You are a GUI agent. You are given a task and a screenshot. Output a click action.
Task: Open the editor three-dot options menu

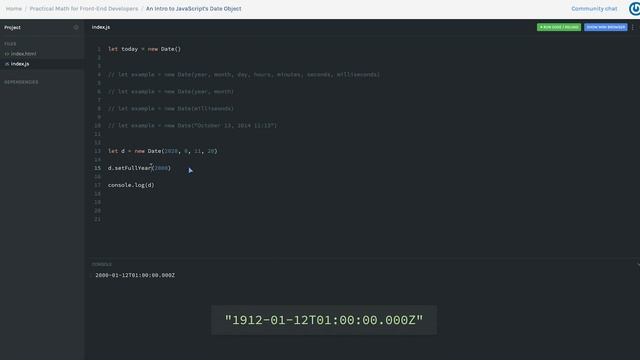(x=633, y=27)
